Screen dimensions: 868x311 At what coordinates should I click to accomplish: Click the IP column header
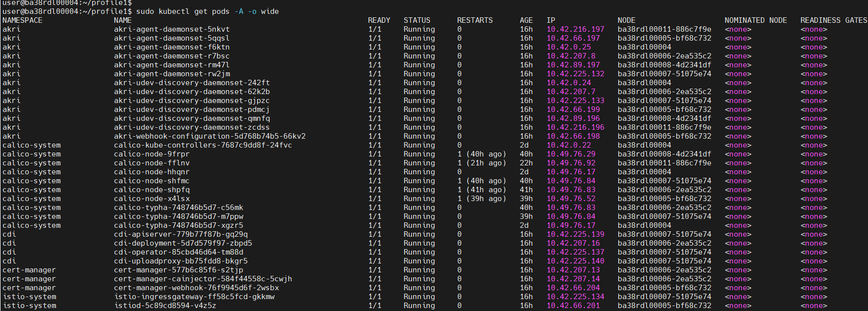551,20
